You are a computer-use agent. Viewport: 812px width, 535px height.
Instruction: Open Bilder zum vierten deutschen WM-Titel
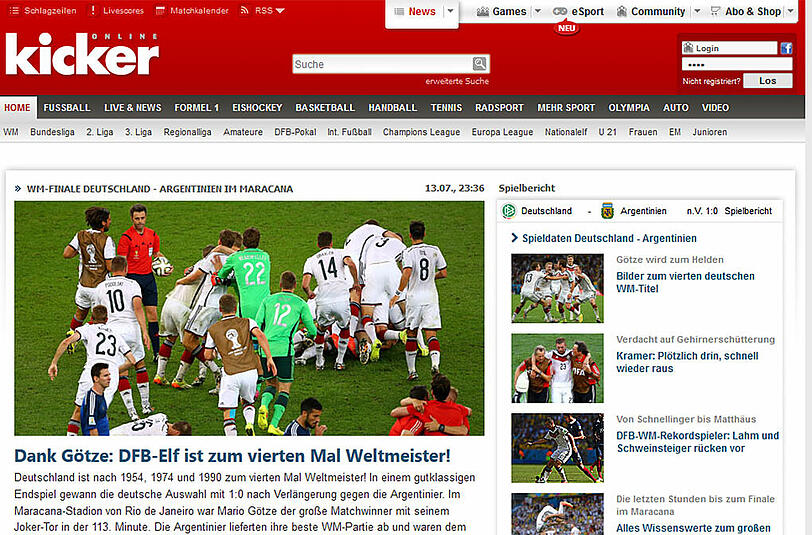685,282
